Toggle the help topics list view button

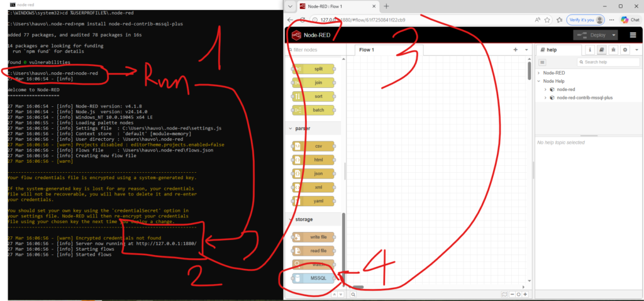pyautogui.click(x=543, y=62)
